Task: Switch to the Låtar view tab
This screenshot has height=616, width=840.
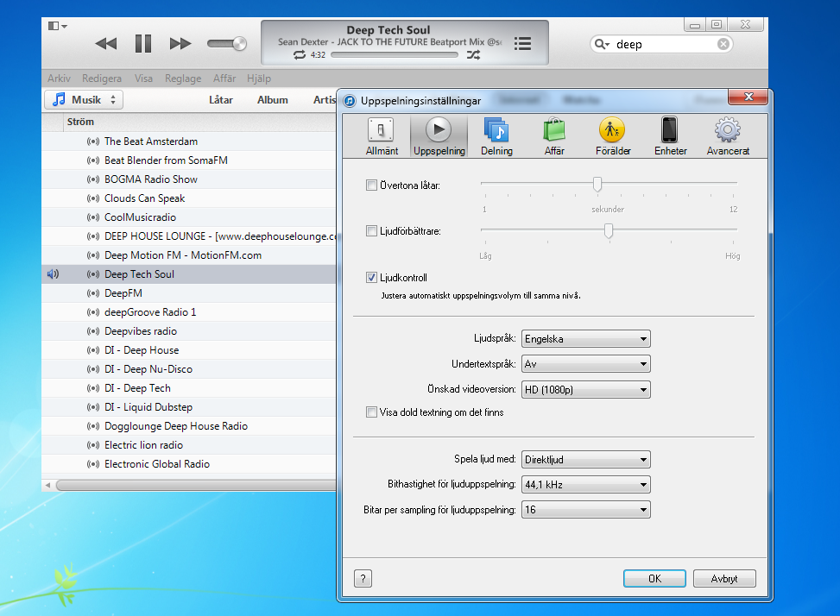Action: pyautogui.click(x=221, y=100)
